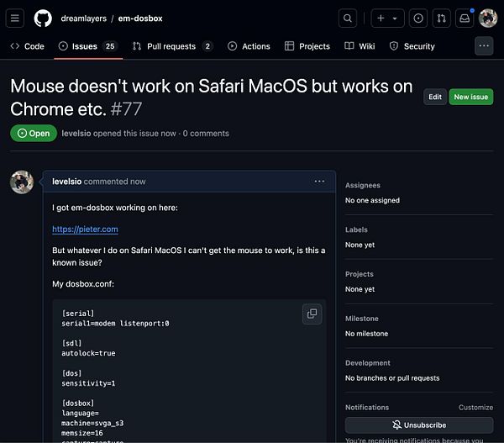Switch to the Code tab
The image size is (504, 443).
click(x=28, y=46)
